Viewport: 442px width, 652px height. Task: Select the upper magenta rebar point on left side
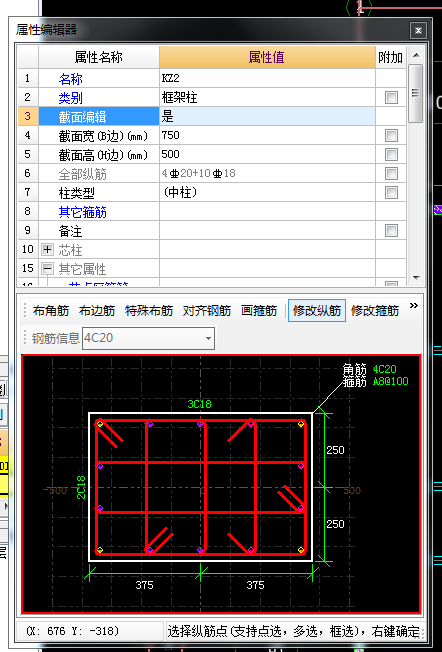(100, 466)
